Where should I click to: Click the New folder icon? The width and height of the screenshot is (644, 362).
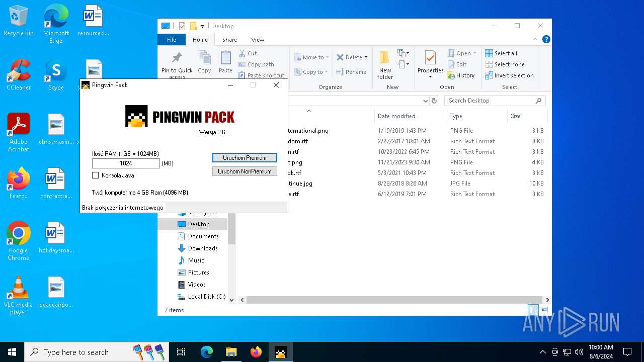click(x=385, y=58)
